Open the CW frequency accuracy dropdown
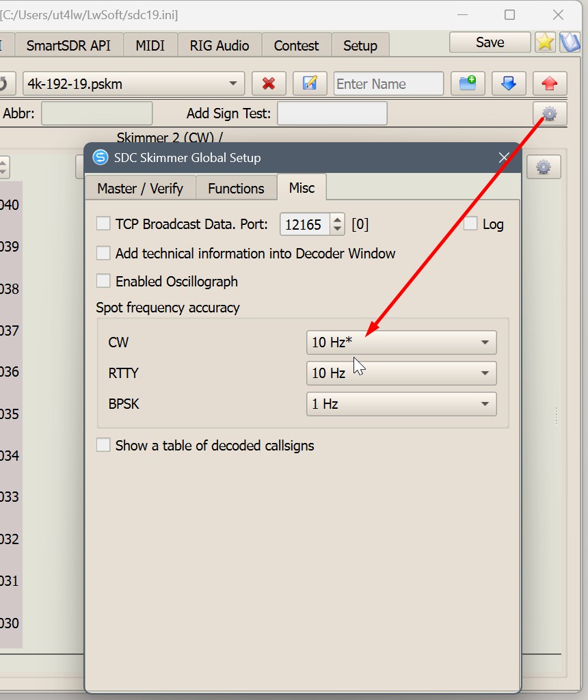Screen dimensions: 588x700 coord(401,342)
